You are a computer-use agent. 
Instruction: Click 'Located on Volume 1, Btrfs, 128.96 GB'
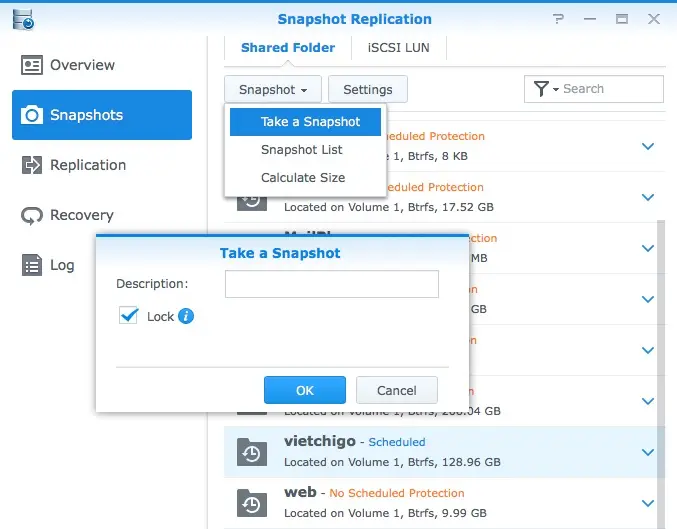(392, 462)
